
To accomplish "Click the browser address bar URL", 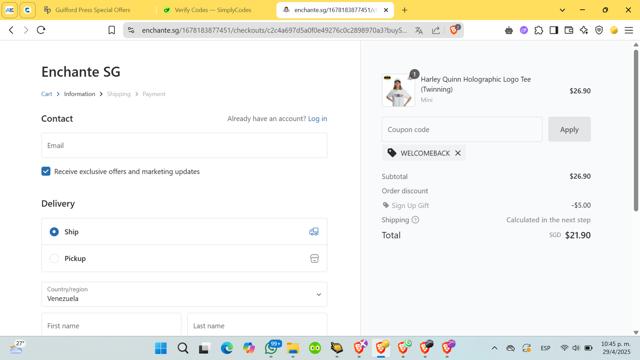I will 274,30.
